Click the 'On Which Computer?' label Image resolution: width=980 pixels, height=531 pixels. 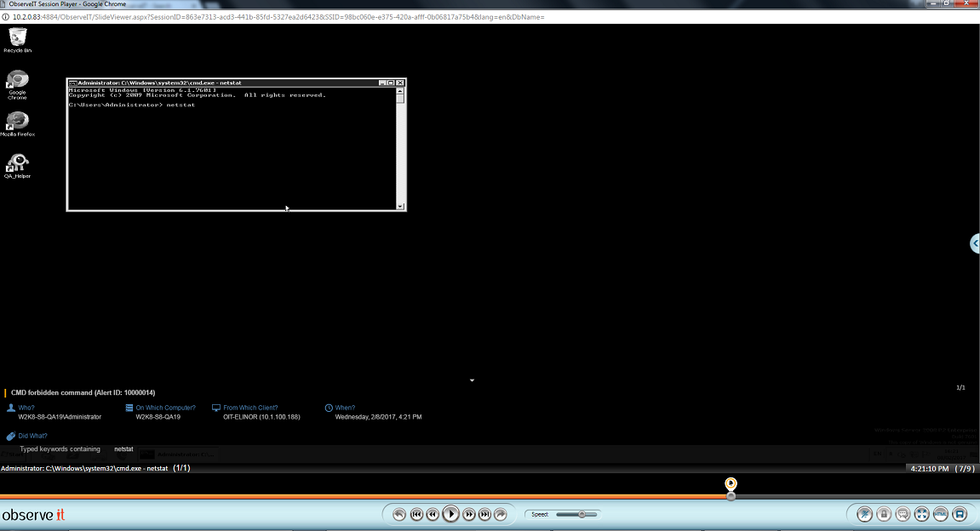(x=165, y=408)
